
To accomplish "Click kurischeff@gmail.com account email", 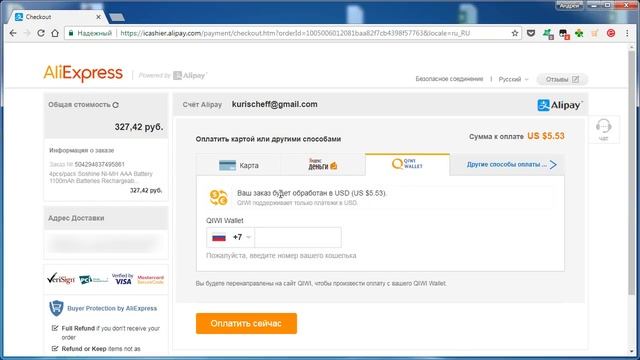I will tap(274, 104).
